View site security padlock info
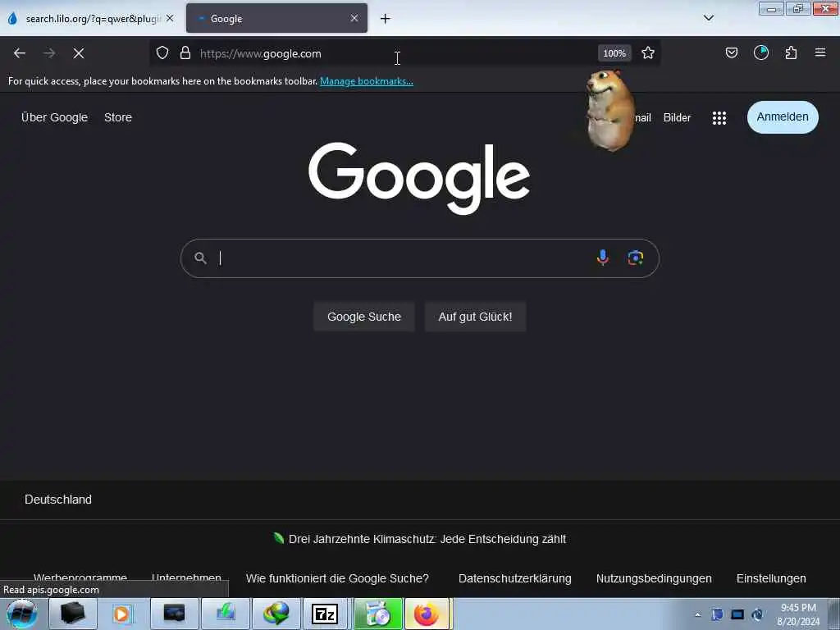This screenshot has height=630, width=840. (185, 52)
